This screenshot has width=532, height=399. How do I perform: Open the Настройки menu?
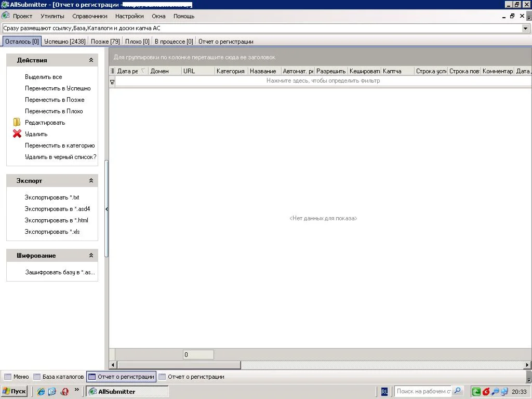click(129, 16)
